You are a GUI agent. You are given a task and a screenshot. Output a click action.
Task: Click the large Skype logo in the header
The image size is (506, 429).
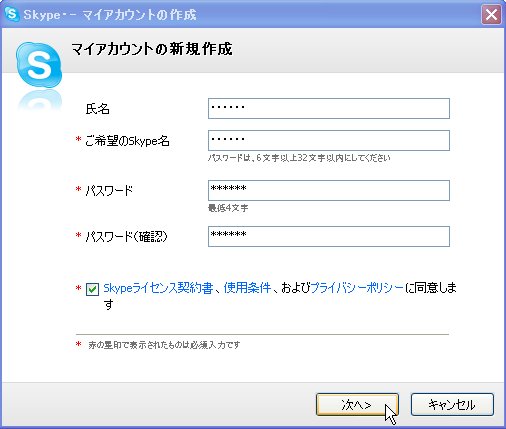(x=39, y=65)
